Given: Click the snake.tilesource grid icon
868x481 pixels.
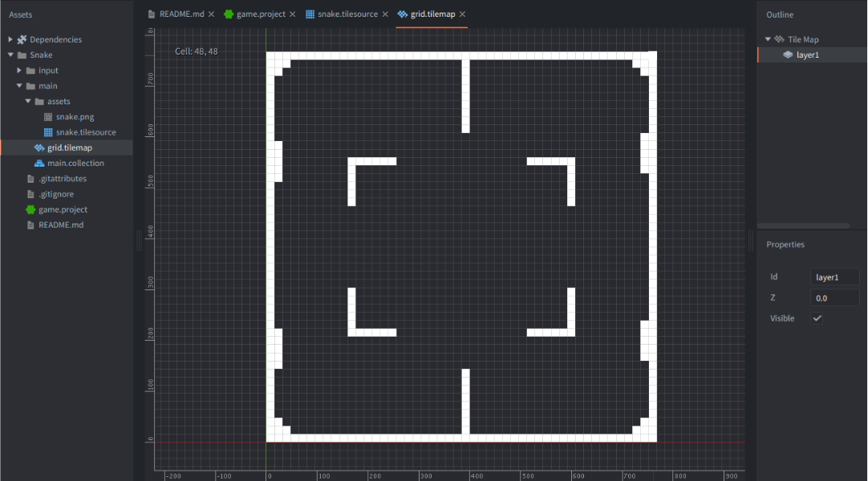Looking at the screenshot, I should click(47, 131).
